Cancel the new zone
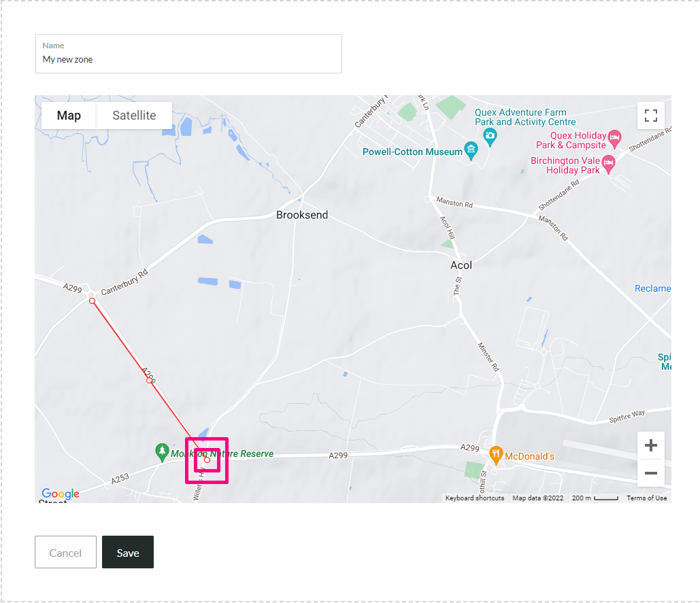700x603 pixels. click(x=65, y=552)
